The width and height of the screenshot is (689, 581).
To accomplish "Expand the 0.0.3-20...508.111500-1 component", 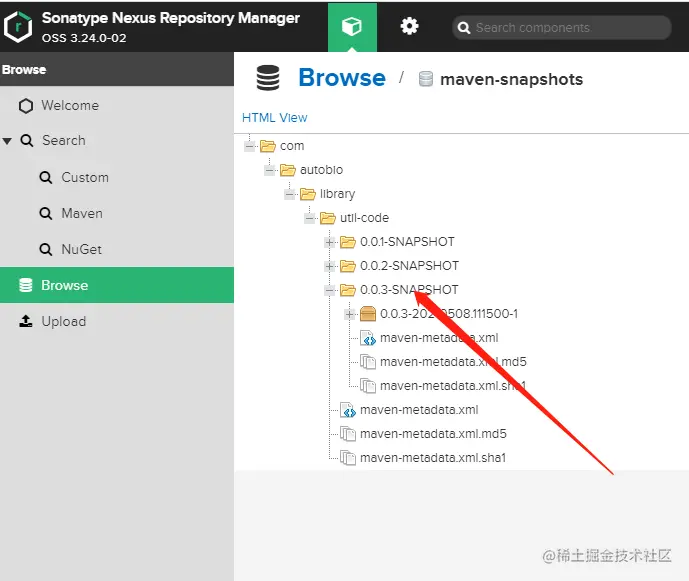I will (350, 314).
